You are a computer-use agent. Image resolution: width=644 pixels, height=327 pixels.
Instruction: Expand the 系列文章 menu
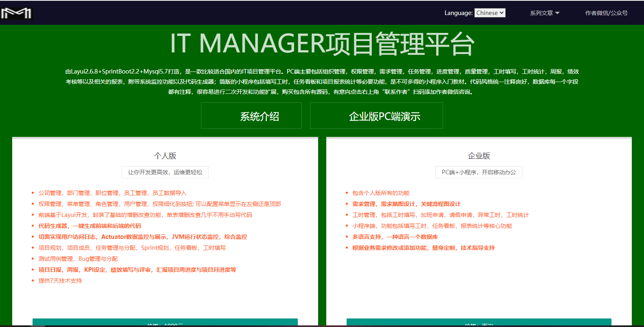point(544,13)
